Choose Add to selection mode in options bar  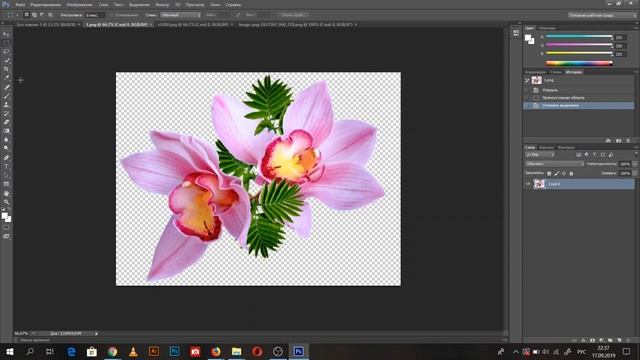tap(34, 15)
